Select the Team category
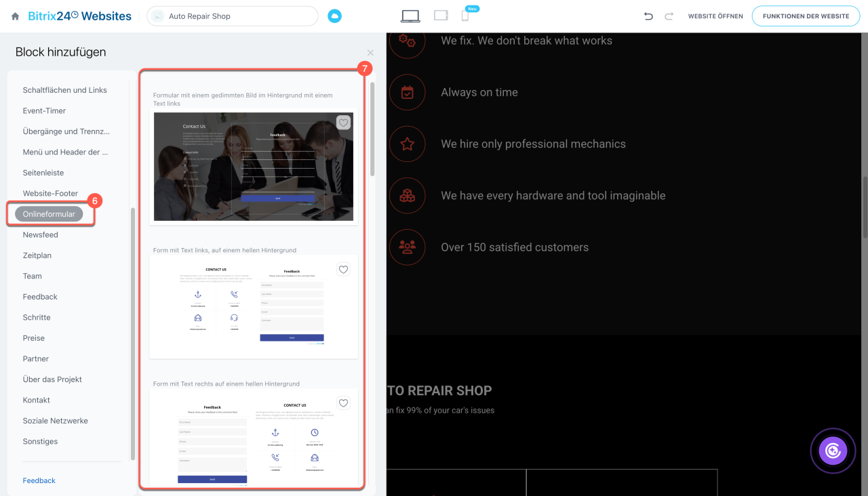 [x=33, y=276]
